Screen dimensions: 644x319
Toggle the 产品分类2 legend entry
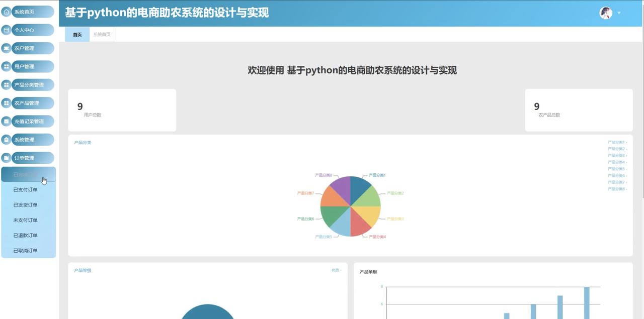pos(617,149)
